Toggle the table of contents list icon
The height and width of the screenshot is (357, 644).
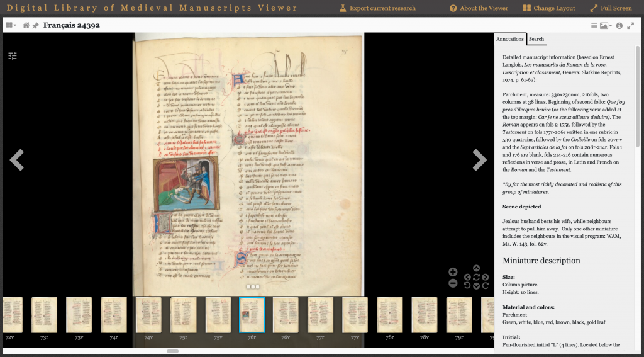click(594, 25)
